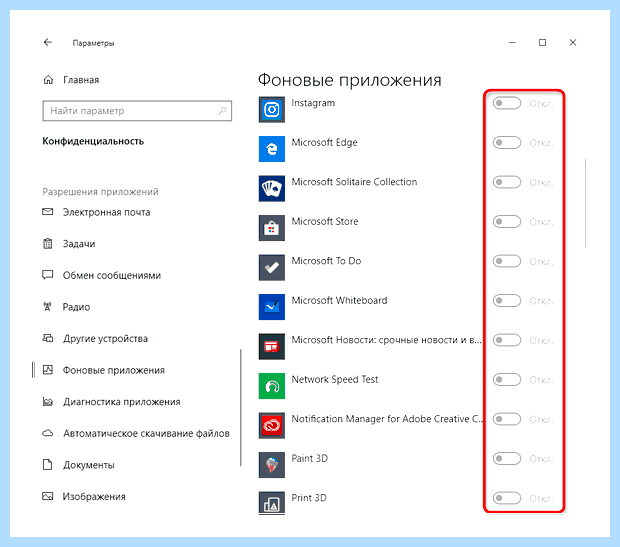Click the Microsoft Новости news icon
The height and width of the screenshot is (547, 620).
tap(272, 346)
